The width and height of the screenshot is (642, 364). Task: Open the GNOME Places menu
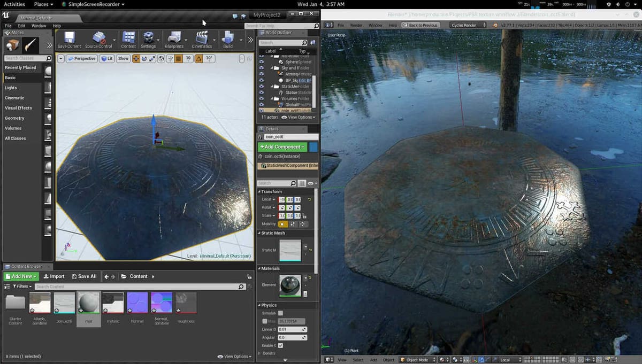43,4
